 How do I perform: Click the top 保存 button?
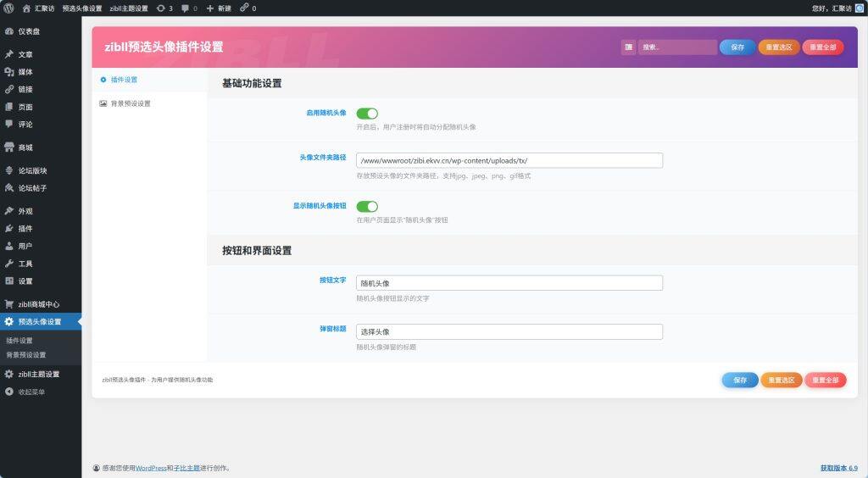737,47
